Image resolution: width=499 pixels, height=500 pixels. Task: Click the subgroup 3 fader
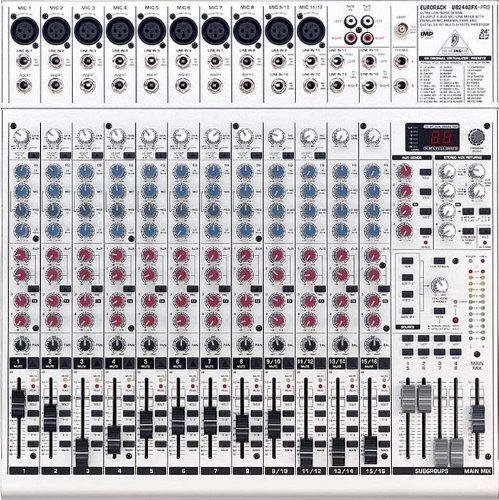pos(441,452)
